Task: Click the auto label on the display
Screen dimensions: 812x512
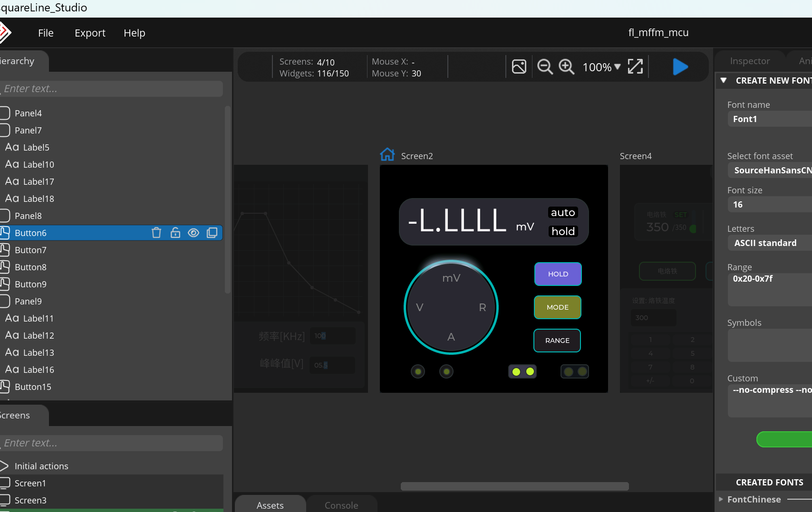Action: [x=563, y=212]
